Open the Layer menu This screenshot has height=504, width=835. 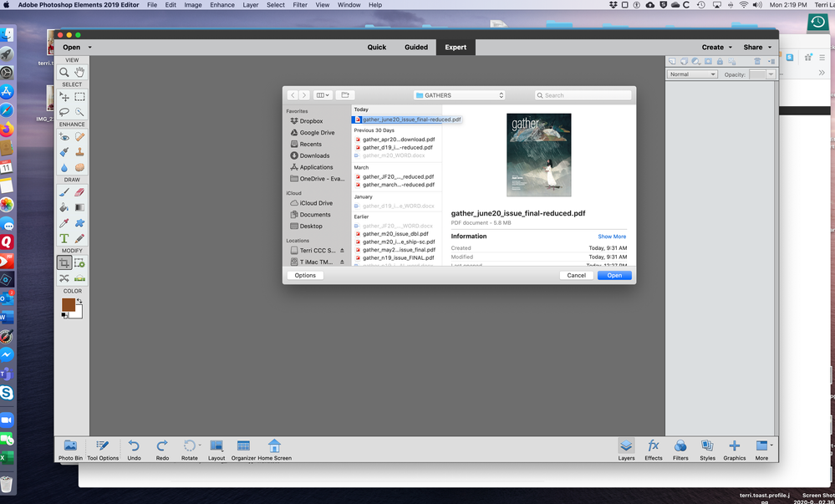pos(250,5)
